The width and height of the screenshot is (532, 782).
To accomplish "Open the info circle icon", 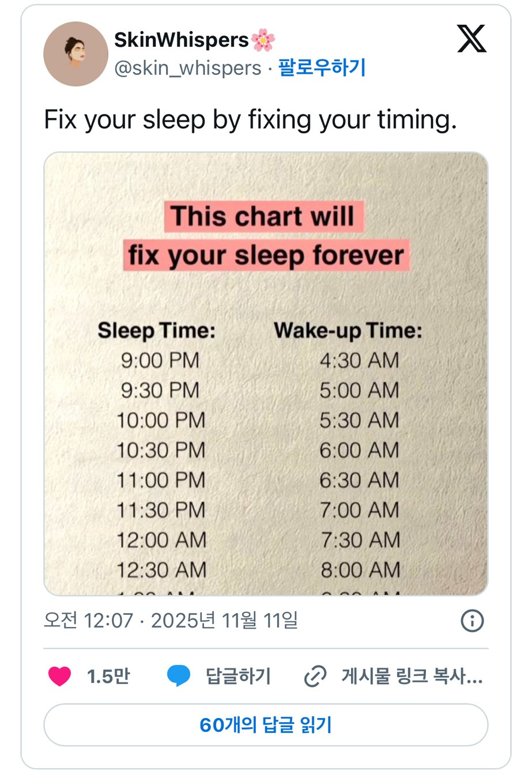I will click(472, 621).
